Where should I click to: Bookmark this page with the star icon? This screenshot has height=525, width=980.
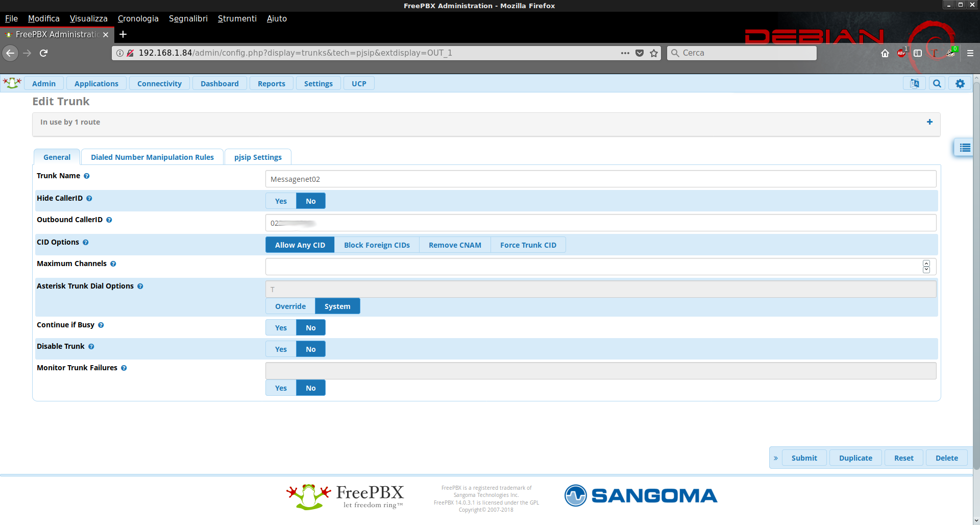click(654, 53)
